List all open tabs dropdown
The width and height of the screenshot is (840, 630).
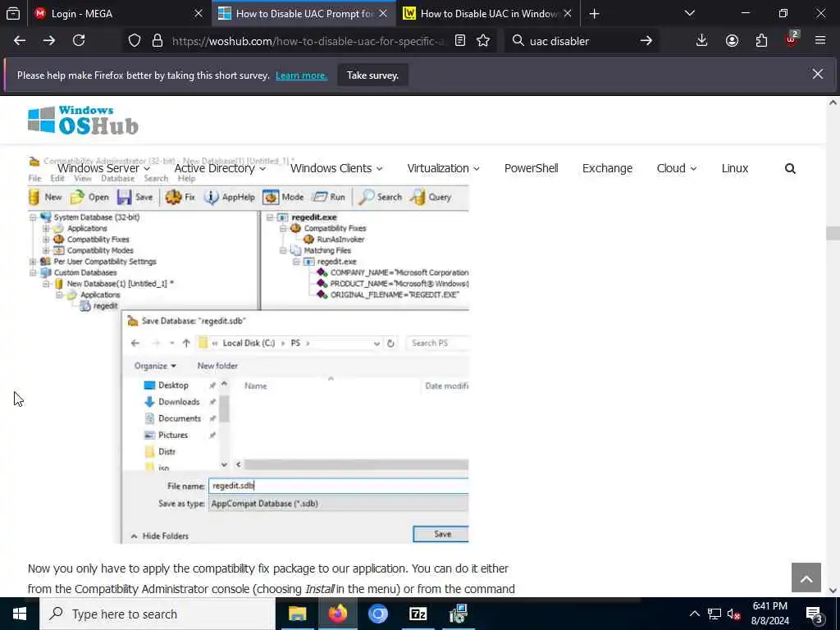pos(690,14)
